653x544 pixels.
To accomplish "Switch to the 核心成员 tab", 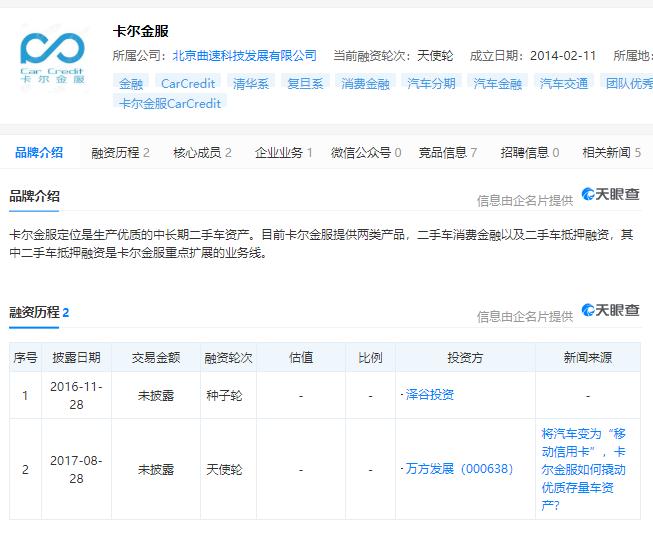I will (x=202, y=152).
